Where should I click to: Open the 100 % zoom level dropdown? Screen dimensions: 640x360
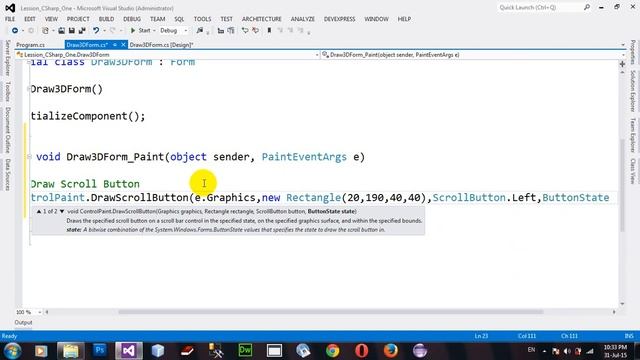click(40, 312)
